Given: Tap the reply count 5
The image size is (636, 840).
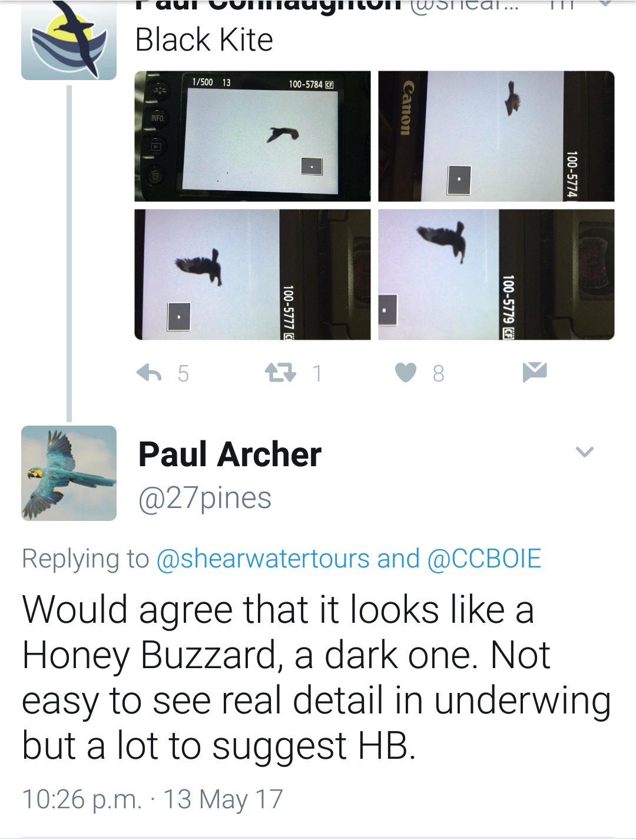Looking at the screenshot, I should (x=183, y=373).
